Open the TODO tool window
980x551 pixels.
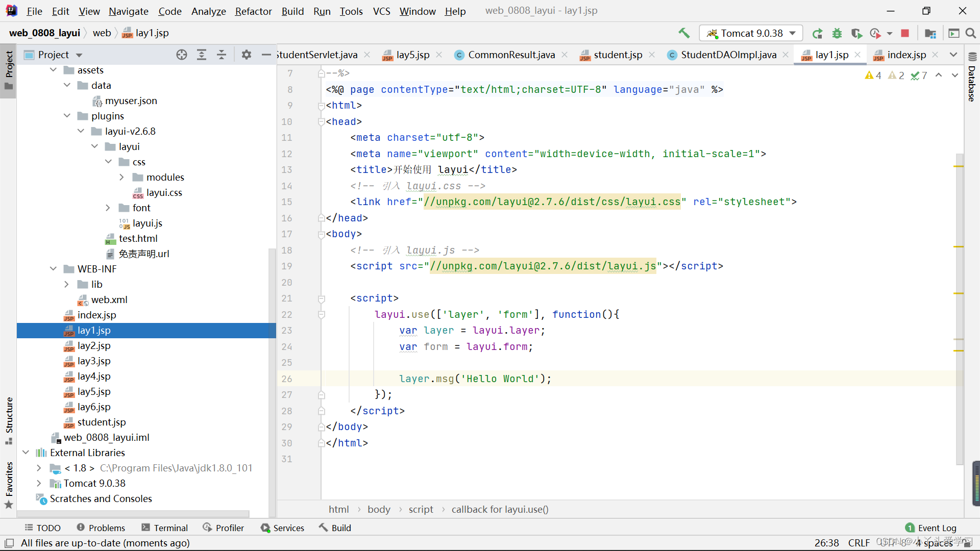42,528
